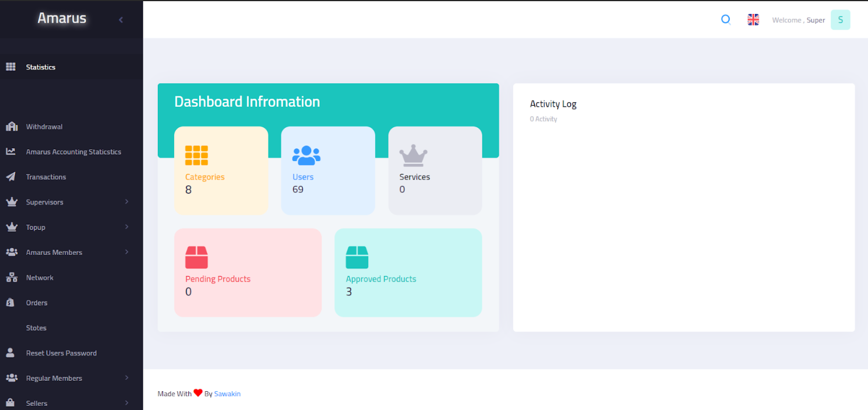
Task: Collapse the sidebar with the arrow toggle
Action: pyautogui.click(x=121, y=20)
